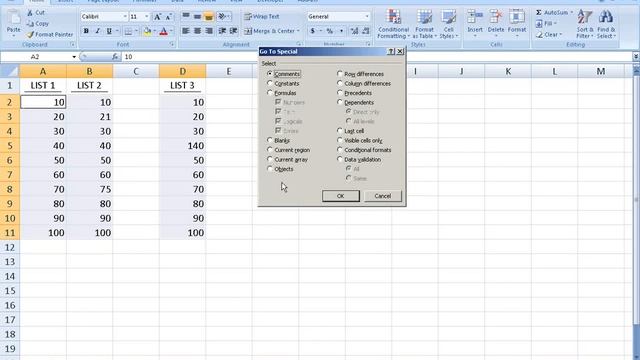Select the Formulas radio option

point(270,93)
